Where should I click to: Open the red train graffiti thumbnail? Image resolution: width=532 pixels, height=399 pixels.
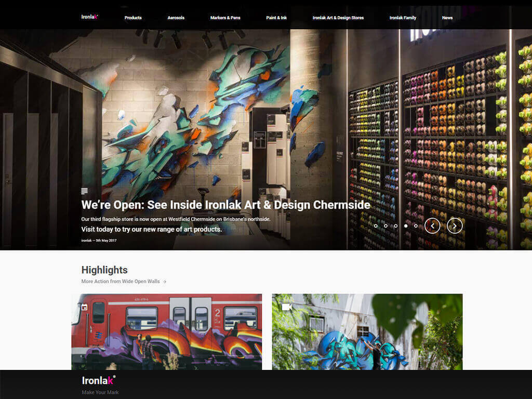(167, 332)
